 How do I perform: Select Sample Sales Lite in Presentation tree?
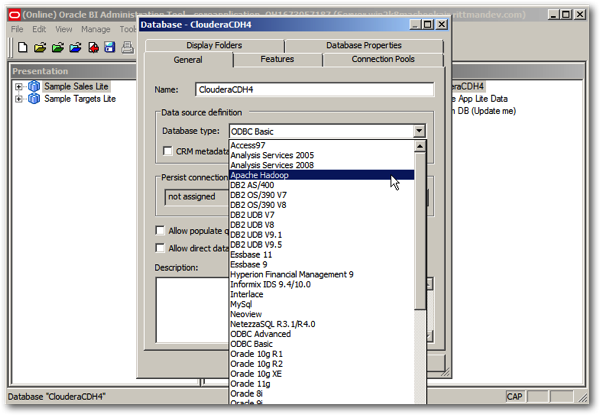76,86
